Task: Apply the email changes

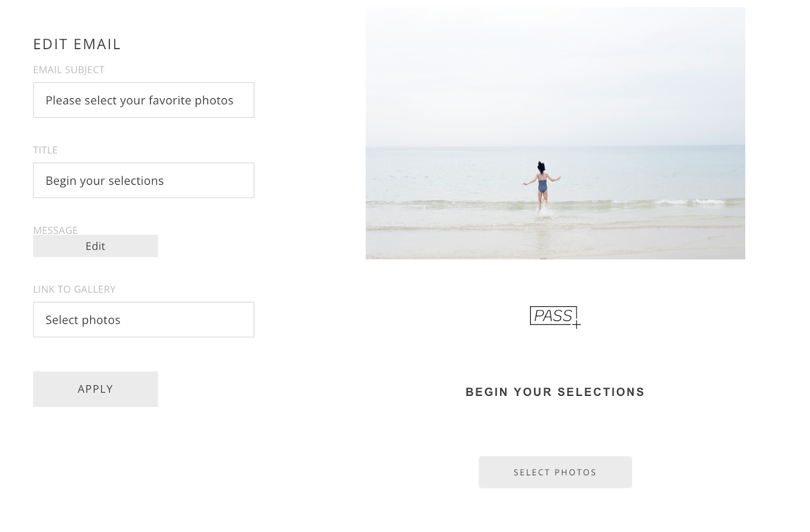Action: tap(96, 389)
